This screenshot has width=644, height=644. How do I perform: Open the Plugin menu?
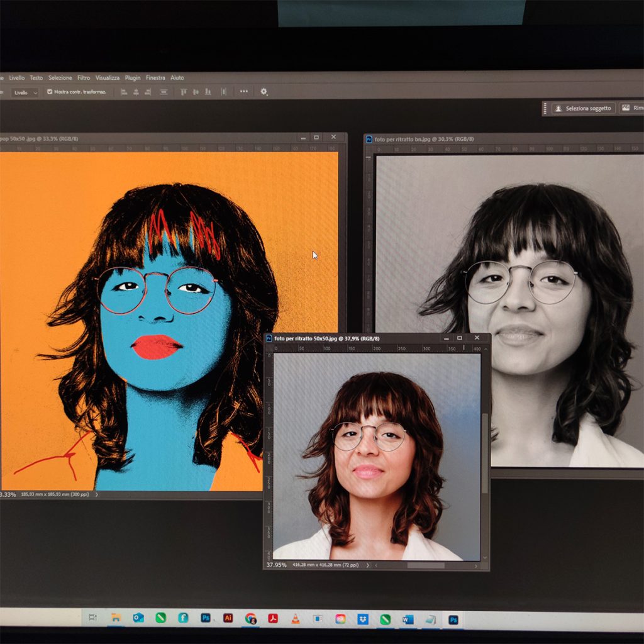point(133,78)
